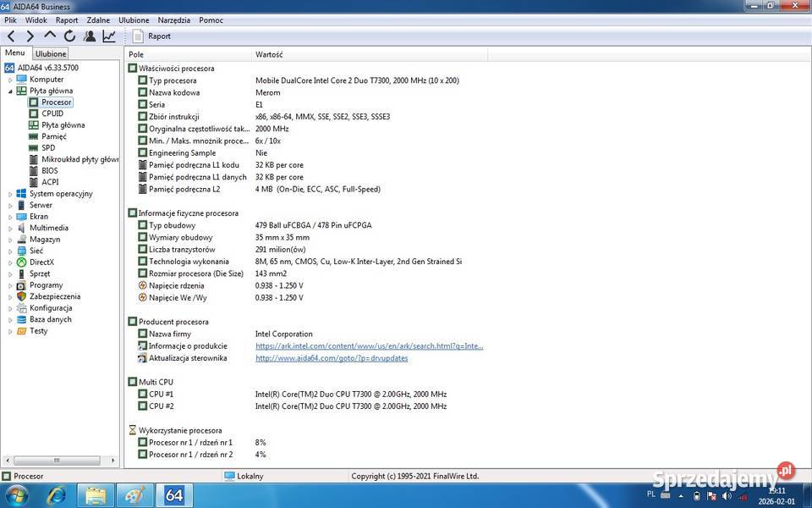Click the Back navigation arrow icon
The image size is (812, 508).
(11, 36)
